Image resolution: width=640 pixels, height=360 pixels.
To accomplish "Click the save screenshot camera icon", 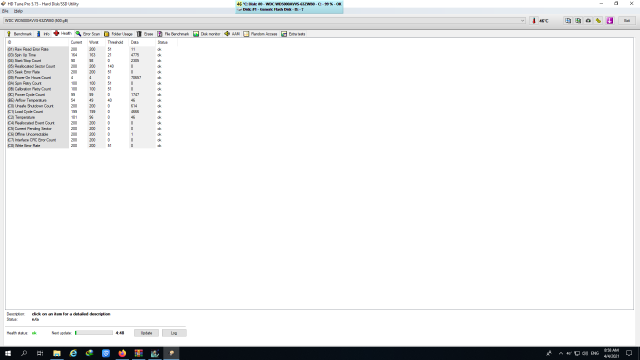I will [x=588, y=20].
